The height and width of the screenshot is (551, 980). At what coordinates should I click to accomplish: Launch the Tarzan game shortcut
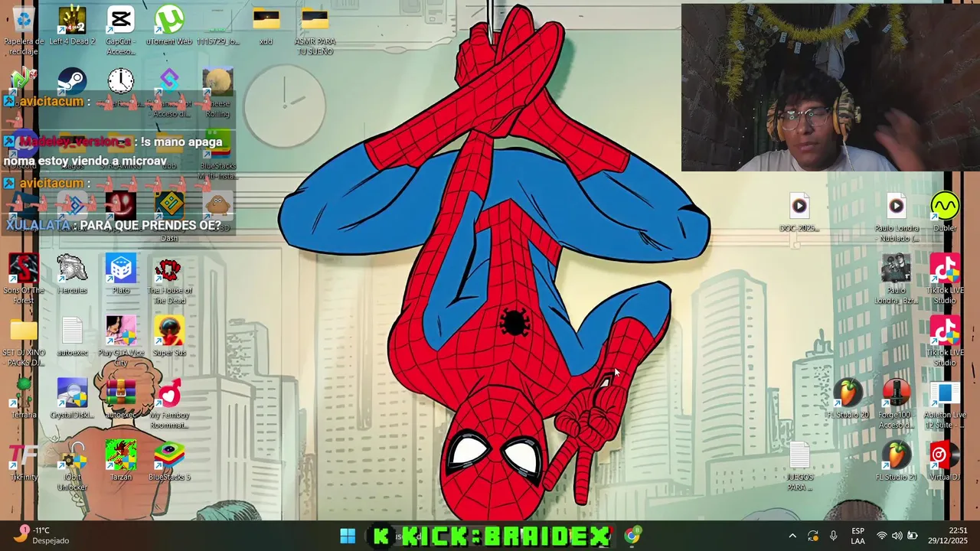coord(120,455)
